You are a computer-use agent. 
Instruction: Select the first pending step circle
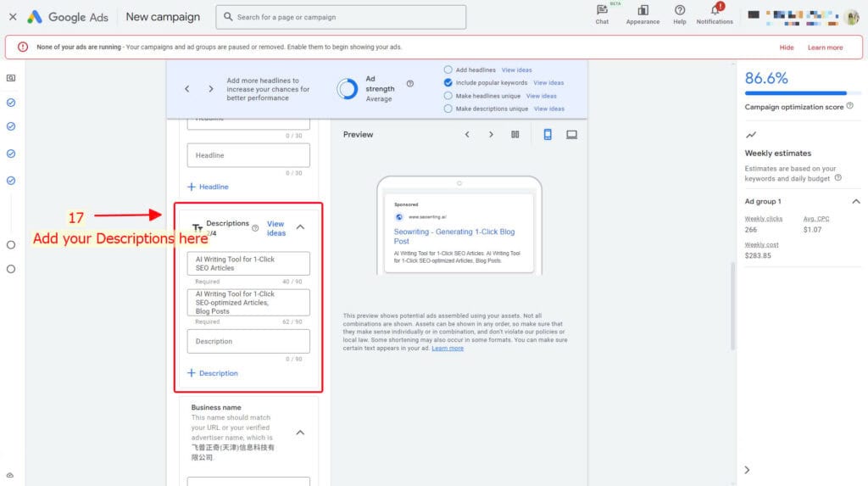tap(11, 244)
